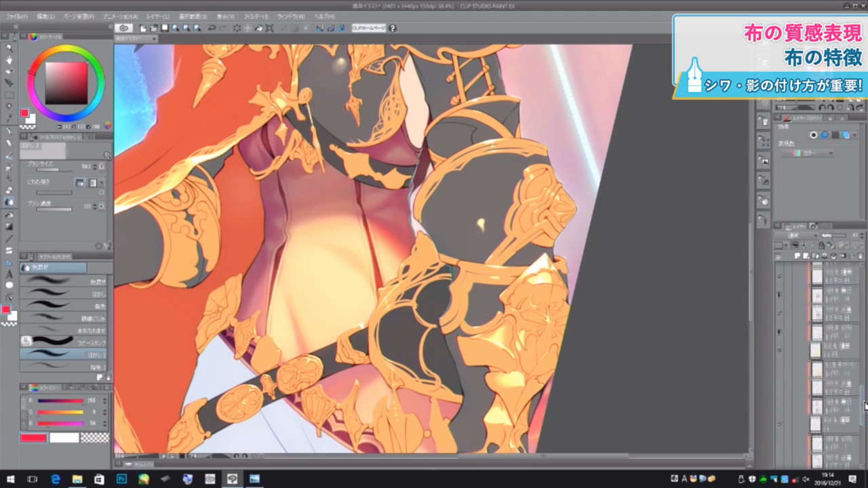Toggle Layer color effect in Layer Property

(x=846, y=135)
